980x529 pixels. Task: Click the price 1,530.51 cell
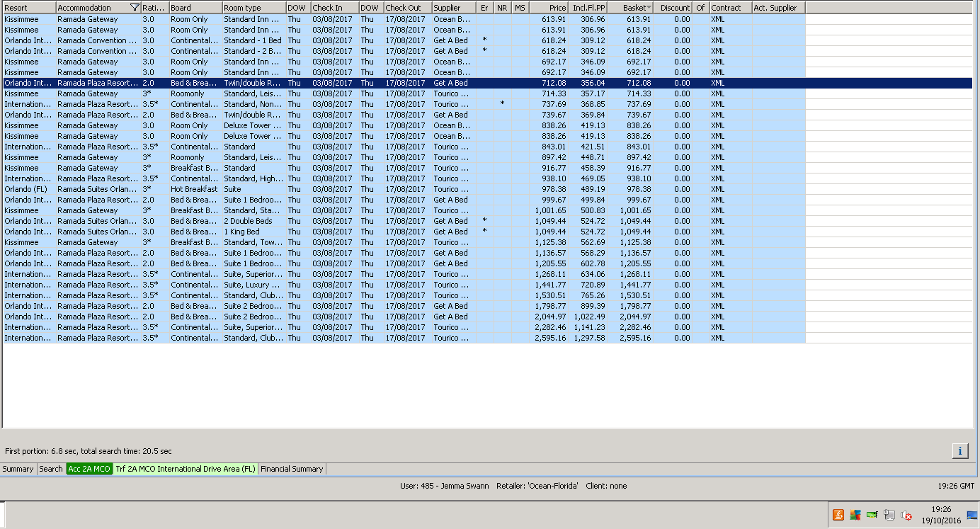pyautogui.click(x=550, y=295)
